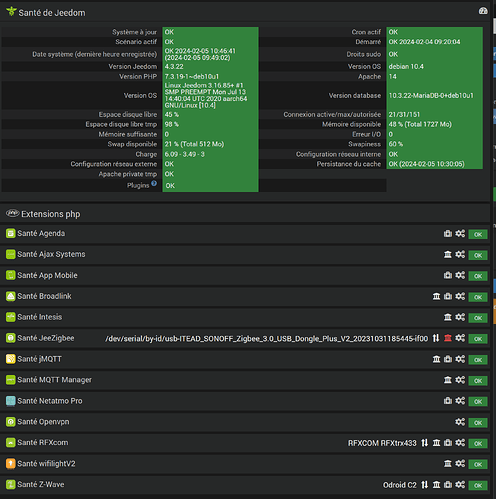Open the cogs configuration icon for Santé JeeZigbee

coord(460,338)
